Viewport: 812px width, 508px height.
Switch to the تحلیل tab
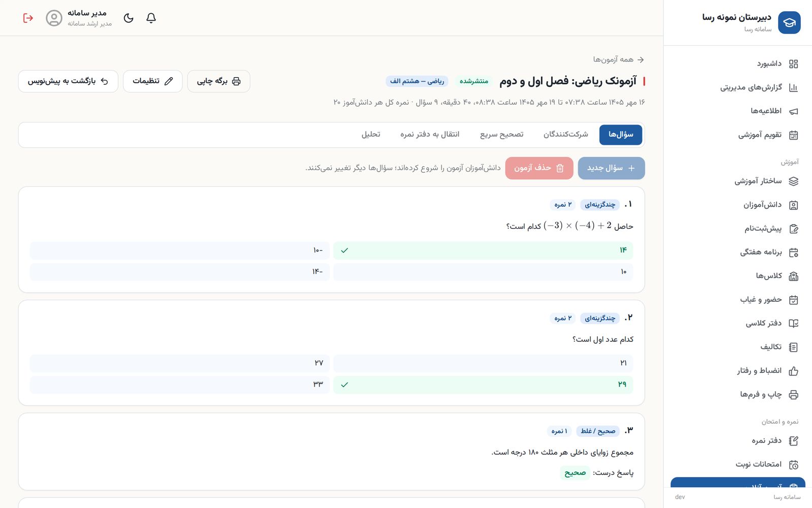pyautogui.click(x=370, y=135)
